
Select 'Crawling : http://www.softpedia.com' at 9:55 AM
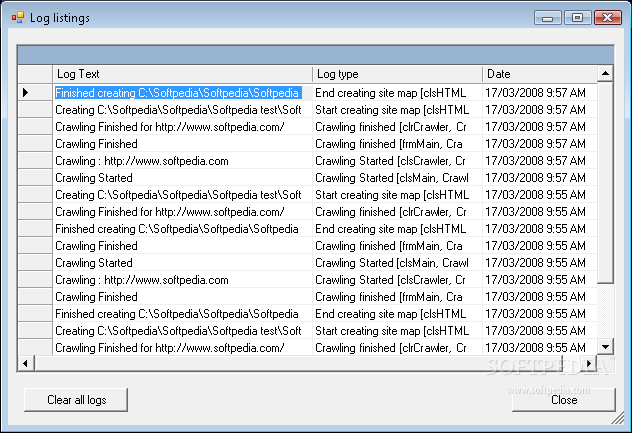point(182,279)
